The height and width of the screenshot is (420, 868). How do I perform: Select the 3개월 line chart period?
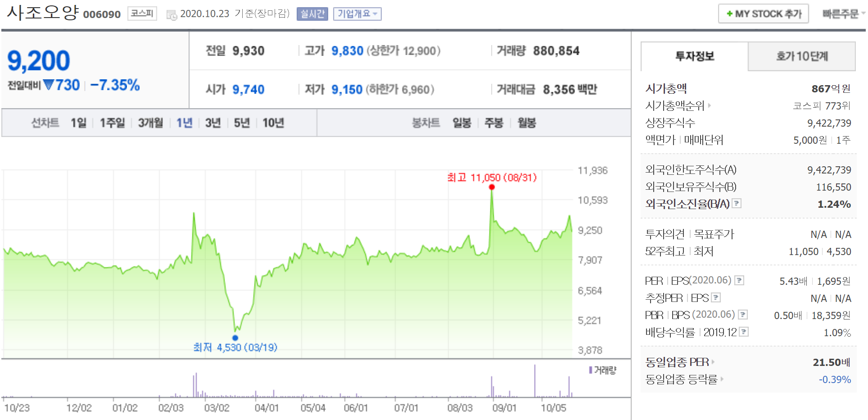pos(150,123)
